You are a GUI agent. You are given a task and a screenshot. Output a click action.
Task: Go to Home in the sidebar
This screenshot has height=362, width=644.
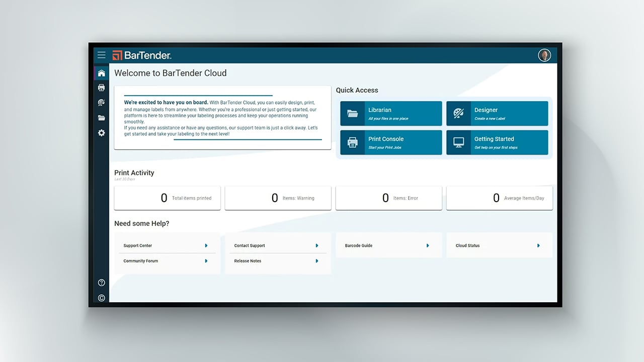pos(101,73)
